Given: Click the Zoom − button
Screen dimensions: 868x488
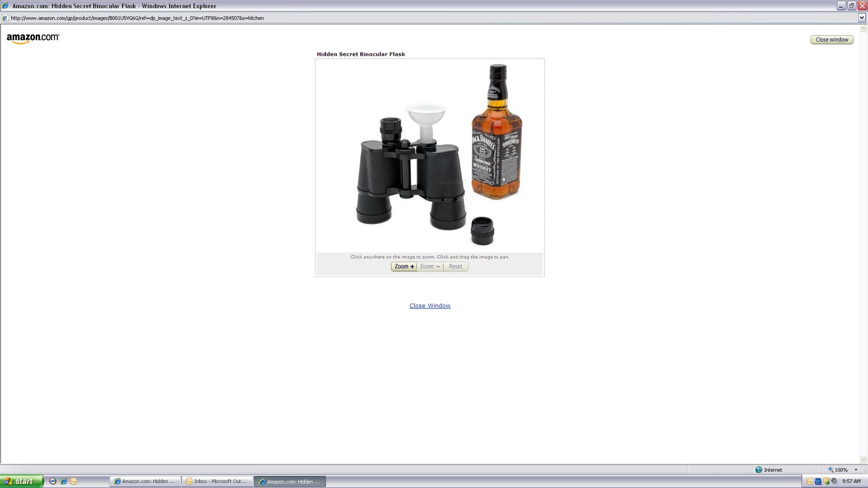Looking at the screenshot, I should click(x=430, y=266).
